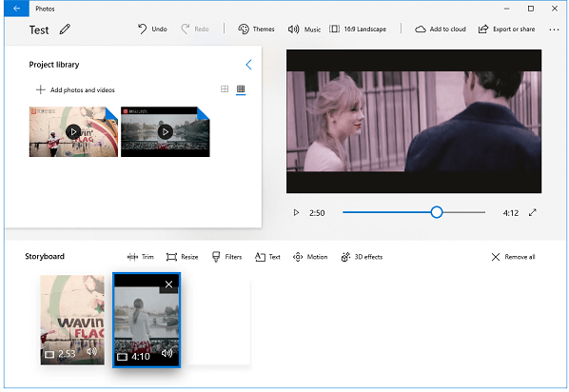Open the Resize option
569x392 pixels.
(182, 257)
